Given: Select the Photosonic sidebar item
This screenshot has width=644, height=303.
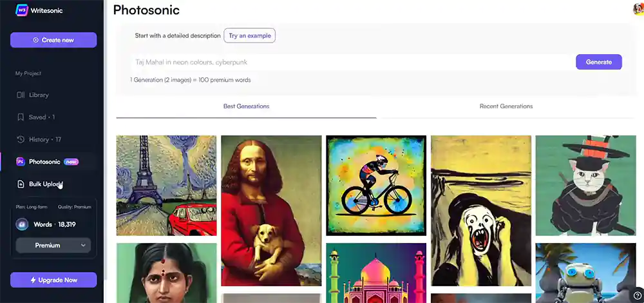Looking at the screenshot, I should [x=44, y=162].
